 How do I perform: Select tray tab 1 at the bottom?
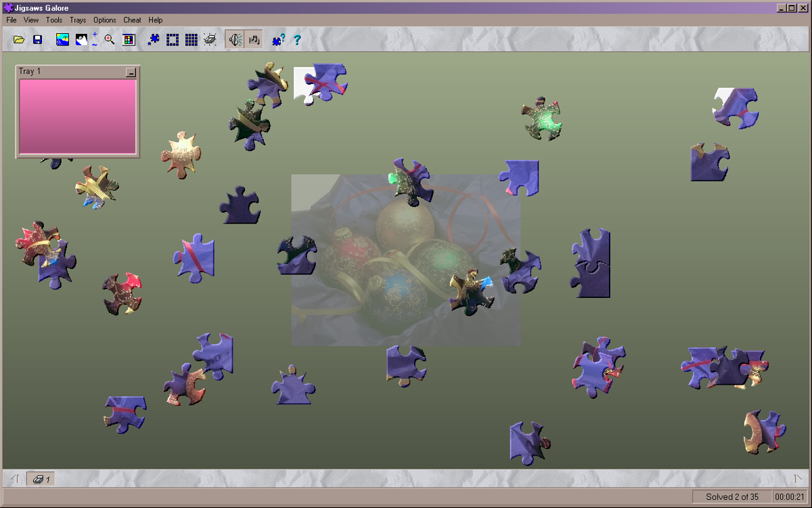(42, 478)
